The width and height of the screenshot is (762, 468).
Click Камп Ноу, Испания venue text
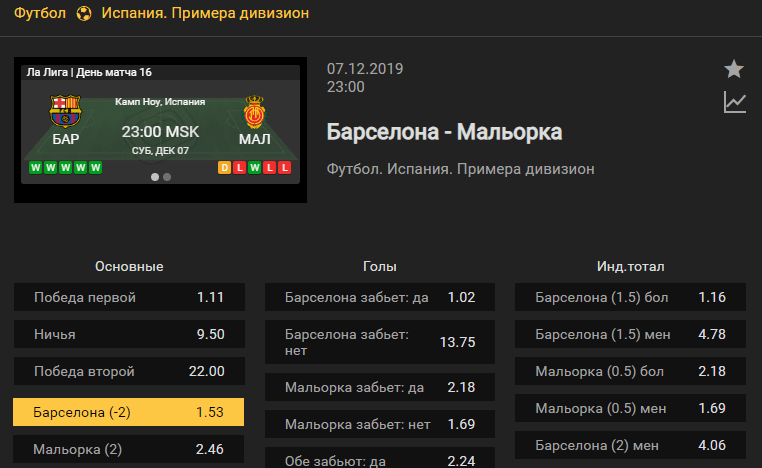160,102
